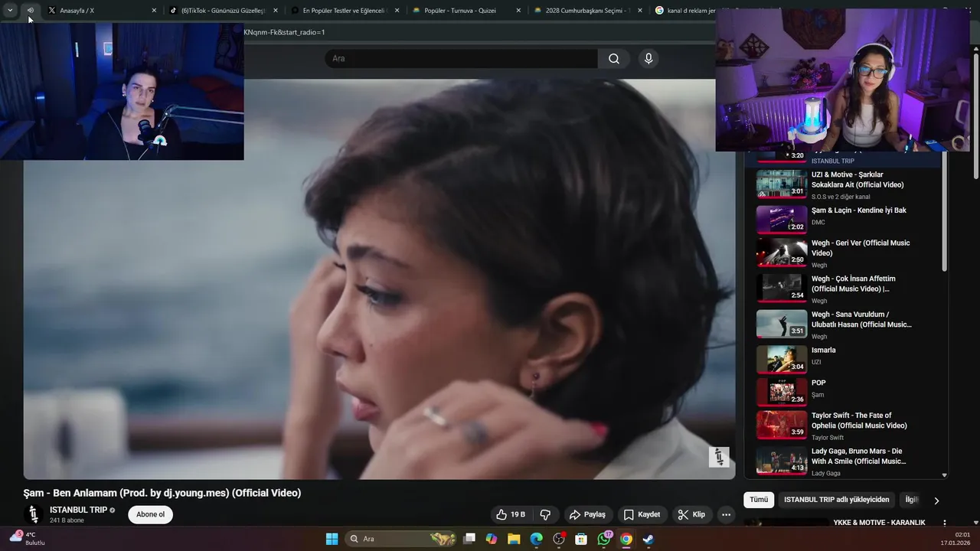
Task: Click the ISTANBUL TRIP channel avatar
Action: pos(33,514)
